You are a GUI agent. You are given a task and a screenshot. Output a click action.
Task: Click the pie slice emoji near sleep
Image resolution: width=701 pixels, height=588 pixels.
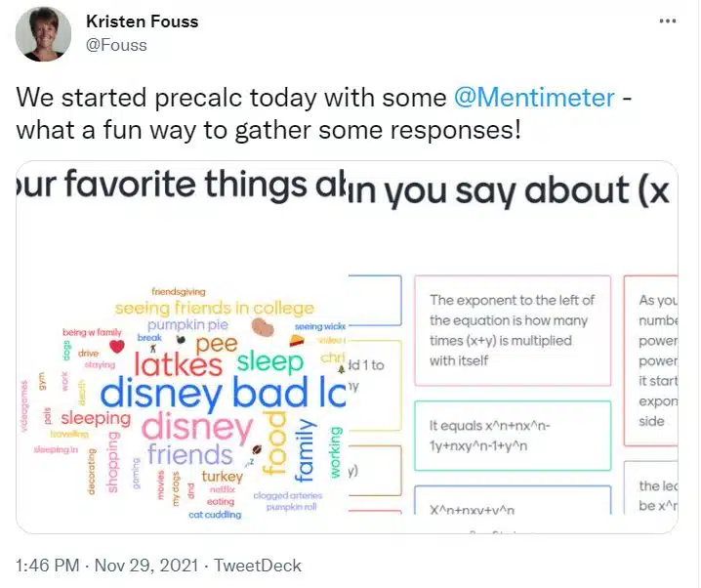coord(297,341)
